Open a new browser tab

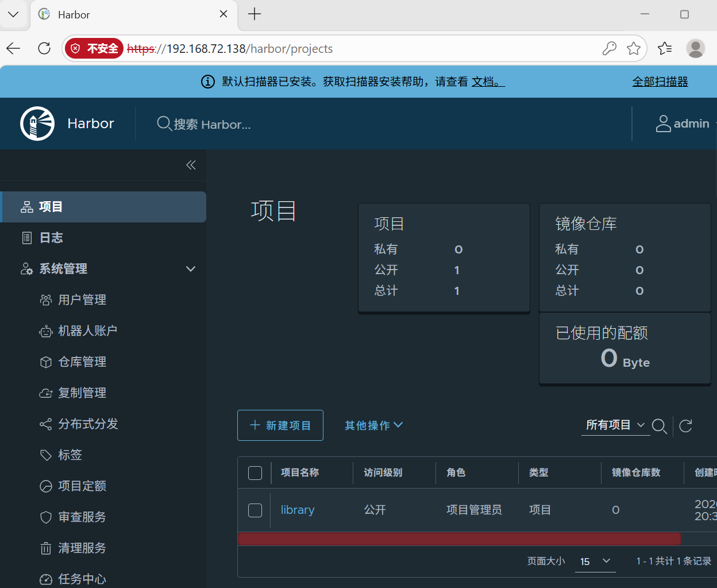pos(255,14)
